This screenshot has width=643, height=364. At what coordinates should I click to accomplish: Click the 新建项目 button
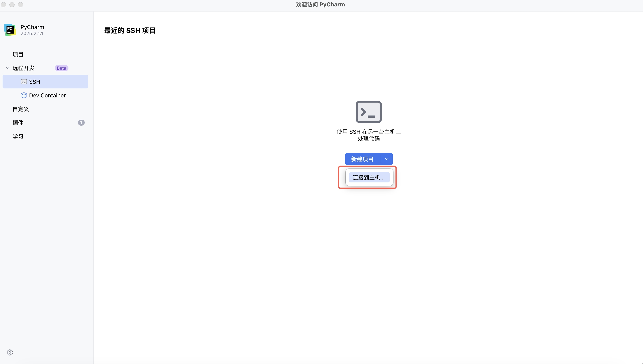pyautogui.click(x=362, y=159)
